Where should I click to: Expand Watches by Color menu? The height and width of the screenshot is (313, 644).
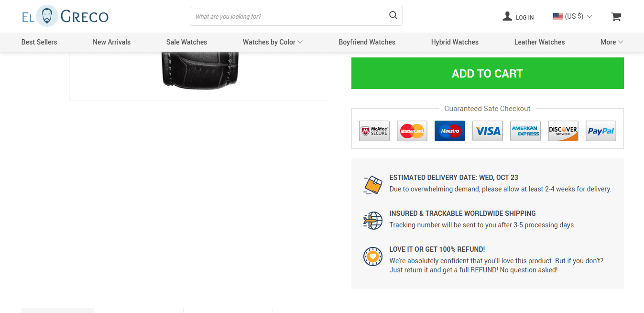(x=273, y=42)
